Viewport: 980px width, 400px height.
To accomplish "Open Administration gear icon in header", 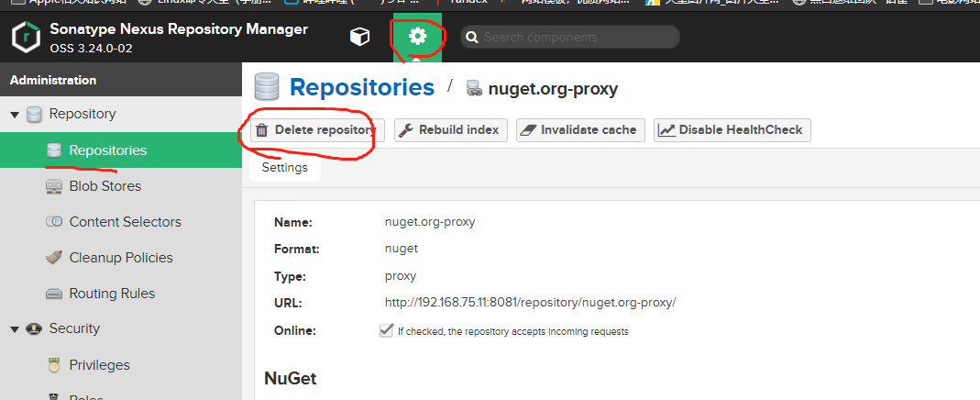I will (417, 37).
